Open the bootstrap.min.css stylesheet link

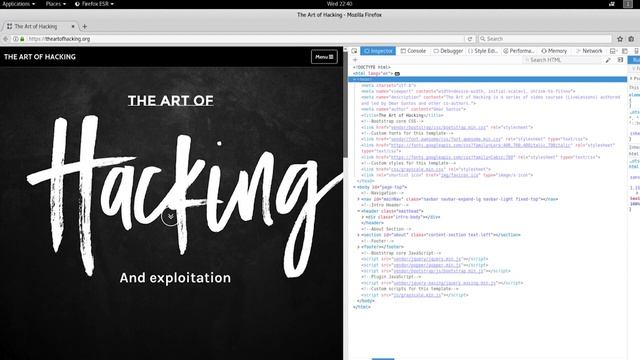coord(439,127)
